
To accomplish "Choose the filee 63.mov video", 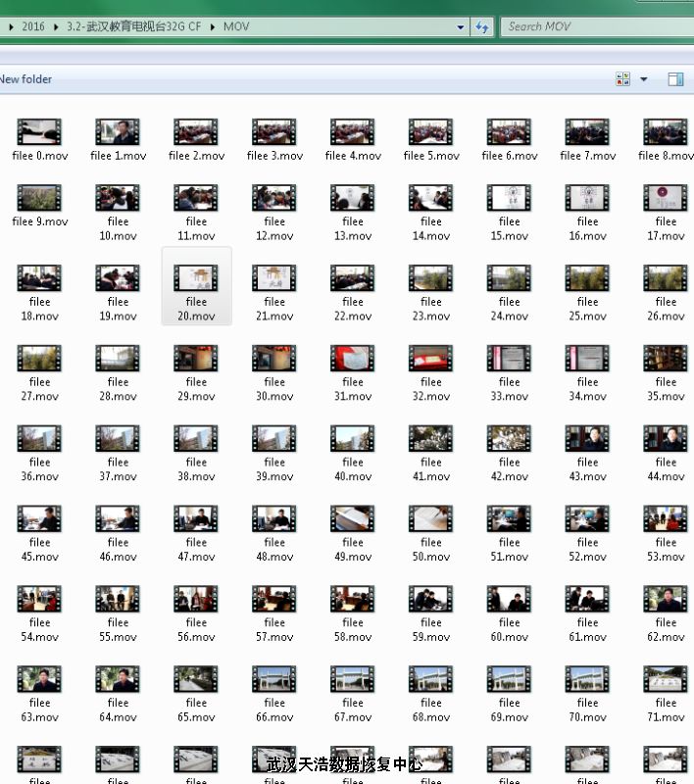I will tap(39, 680).
